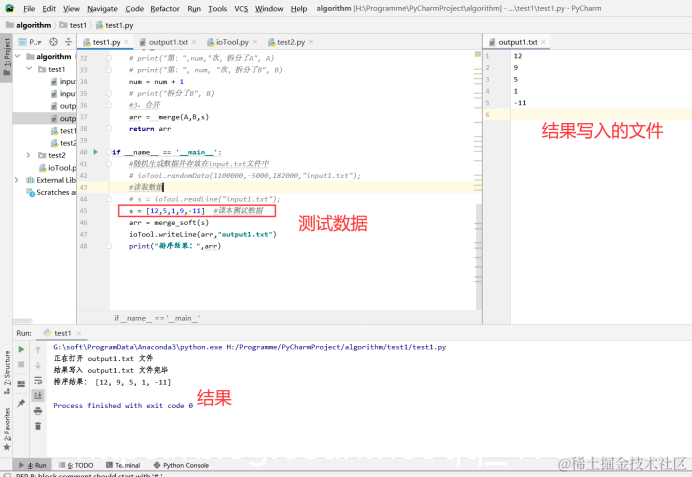This screenshot has width=692, height=477.
Task: Select the highlighted outp file in project tree
Action: (44, 118)
